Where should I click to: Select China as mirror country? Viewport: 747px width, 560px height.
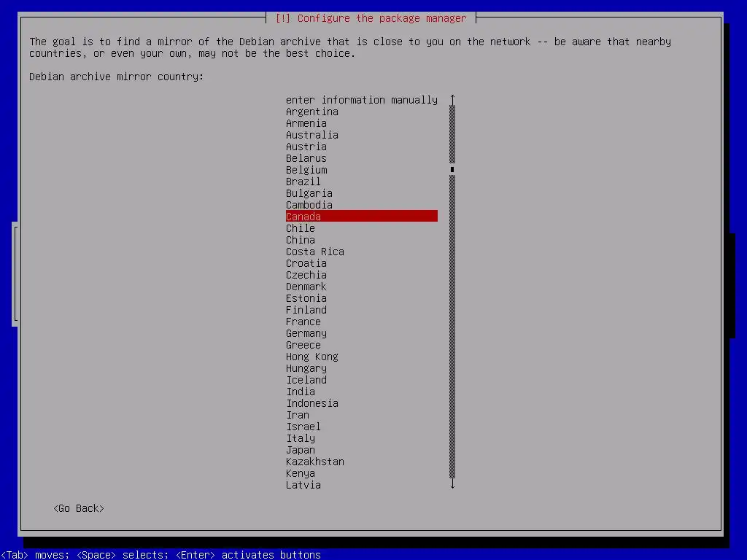click(x=362, y=240)
